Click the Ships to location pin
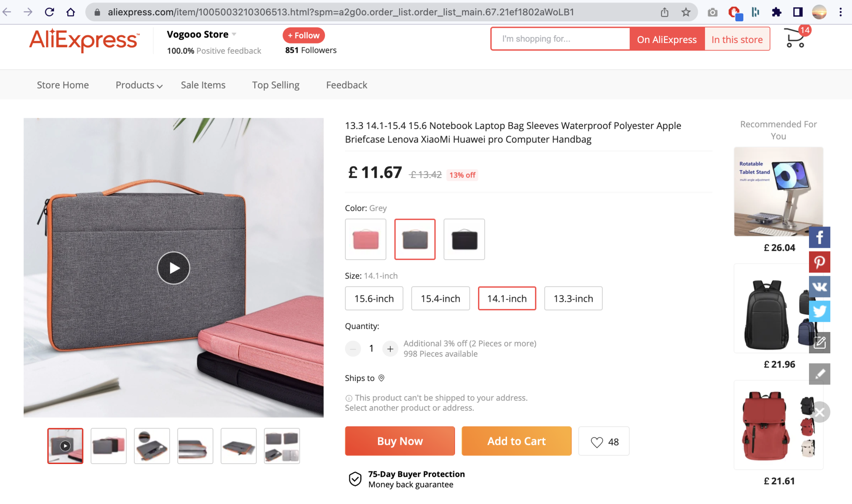This screenshot has height=504, width=852. (381, 378)
